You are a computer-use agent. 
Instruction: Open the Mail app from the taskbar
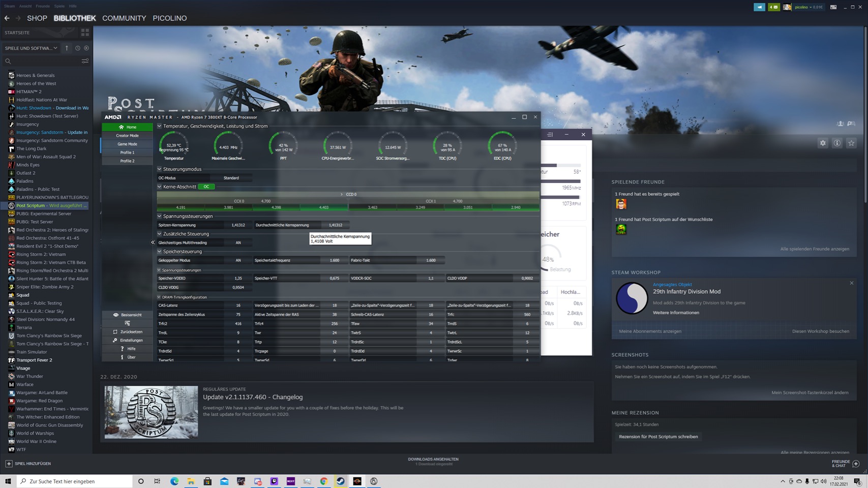point(224,481)
